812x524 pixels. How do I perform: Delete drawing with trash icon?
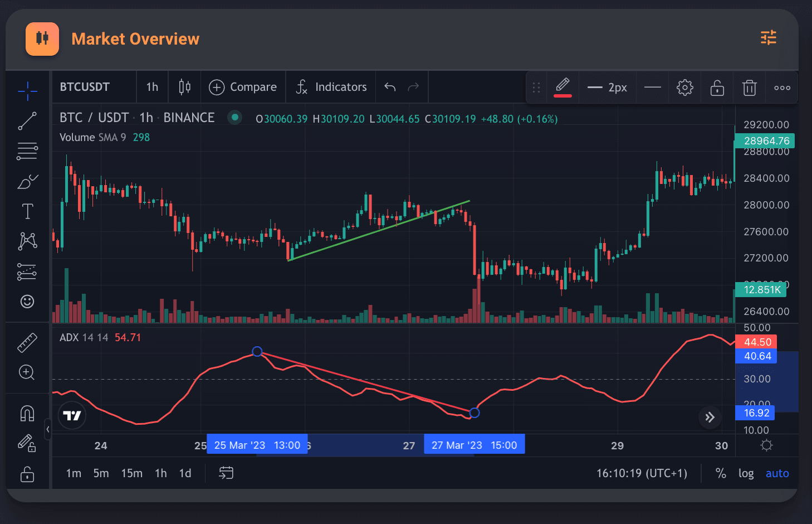pos(749,88)
